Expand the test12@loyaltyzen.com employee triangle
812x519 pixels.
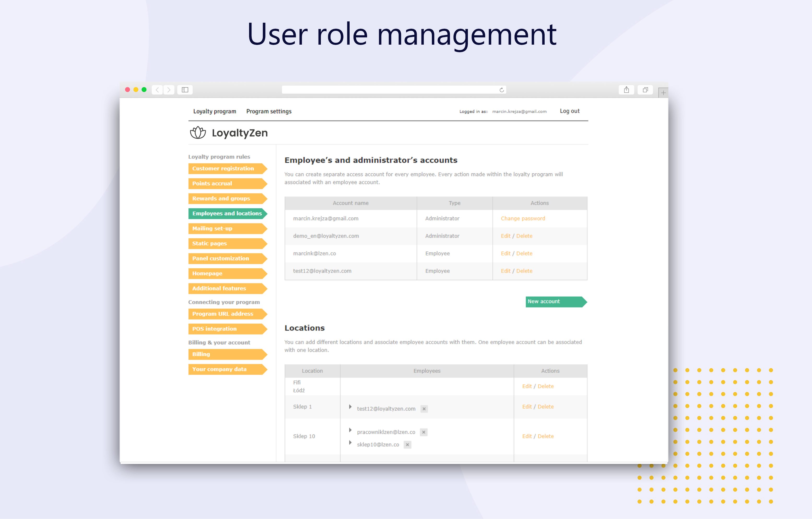[x=350, y=407]
